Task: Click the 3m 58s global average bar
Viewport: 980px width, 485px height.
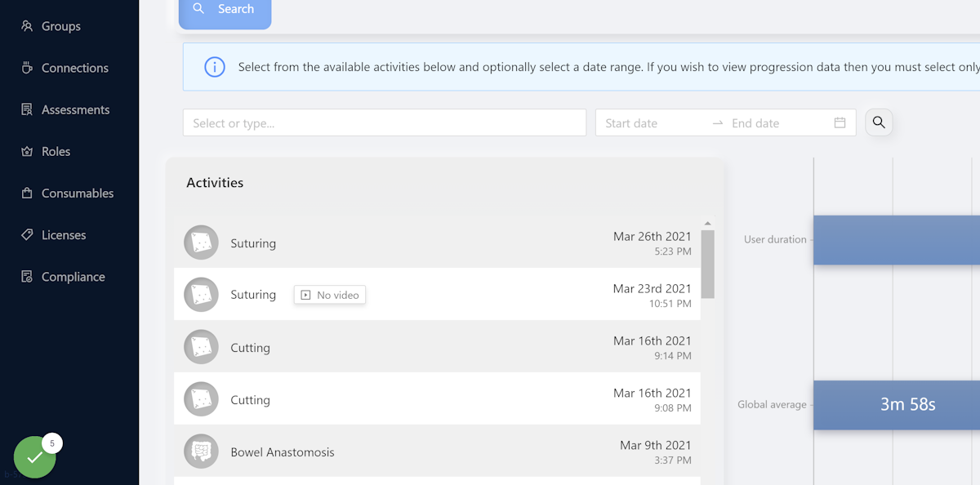Action: [897, 405]
